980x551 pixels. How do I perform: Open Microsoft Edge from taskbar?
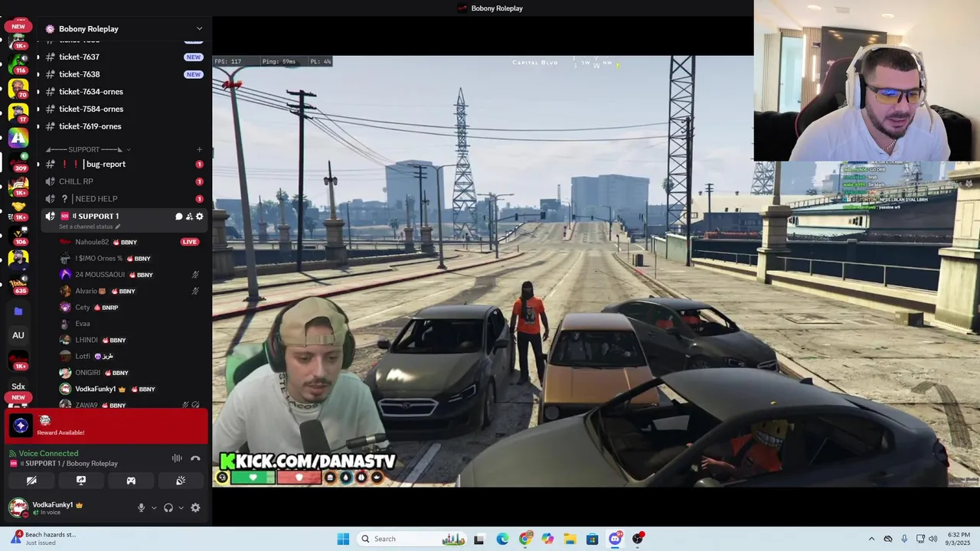pyautogui.click(x=502, y=539)
